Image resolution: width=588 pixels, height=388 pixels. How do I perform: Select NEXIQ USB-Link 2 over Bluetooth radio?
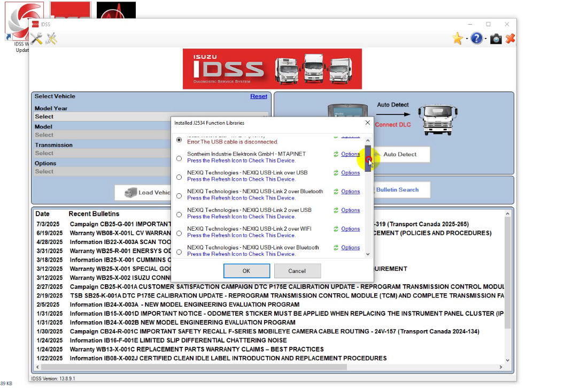pyautogui.click(x=179, y=196)
